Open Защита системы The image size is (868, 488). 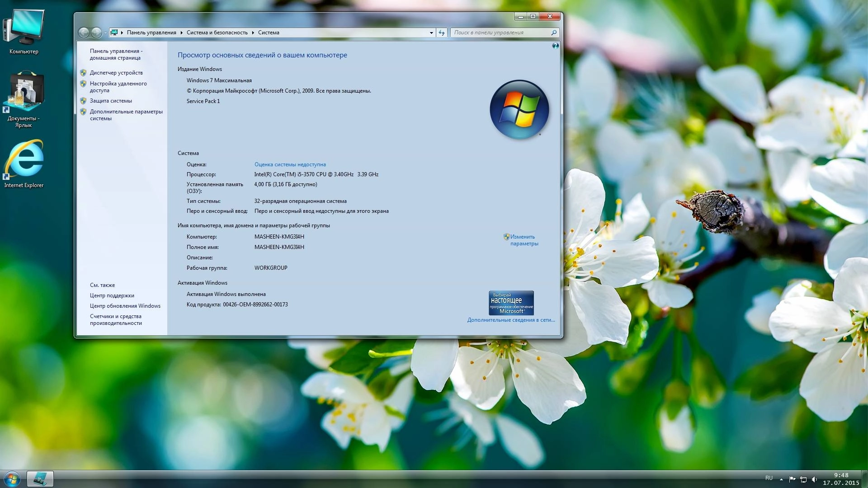111,101
